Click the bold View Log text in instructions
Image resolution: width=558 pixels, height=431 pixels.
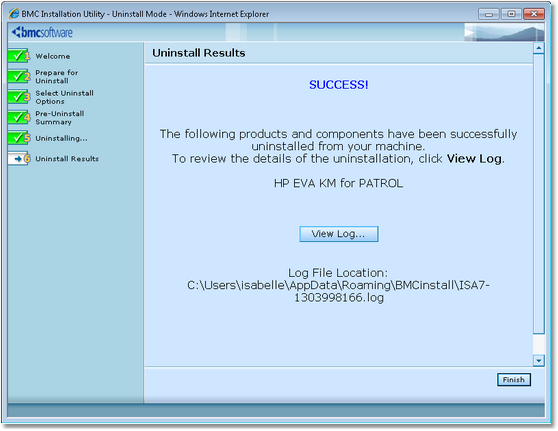pyautogui.click(x=474, y=159)
